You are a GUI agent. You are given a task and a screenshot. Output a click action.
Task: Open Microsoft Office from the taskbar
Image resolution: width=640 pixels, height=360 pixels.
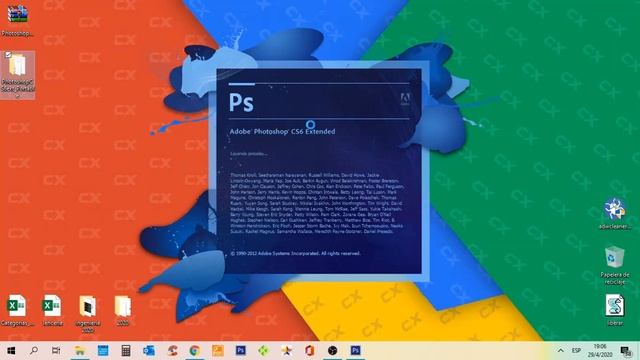coord(309,351)
